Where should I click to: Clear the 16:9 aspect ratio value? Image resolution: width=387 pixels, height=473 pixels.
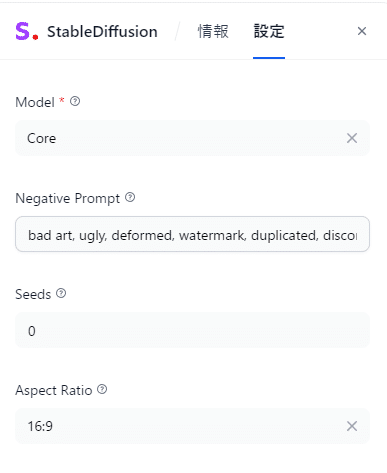tap(352, 426)
